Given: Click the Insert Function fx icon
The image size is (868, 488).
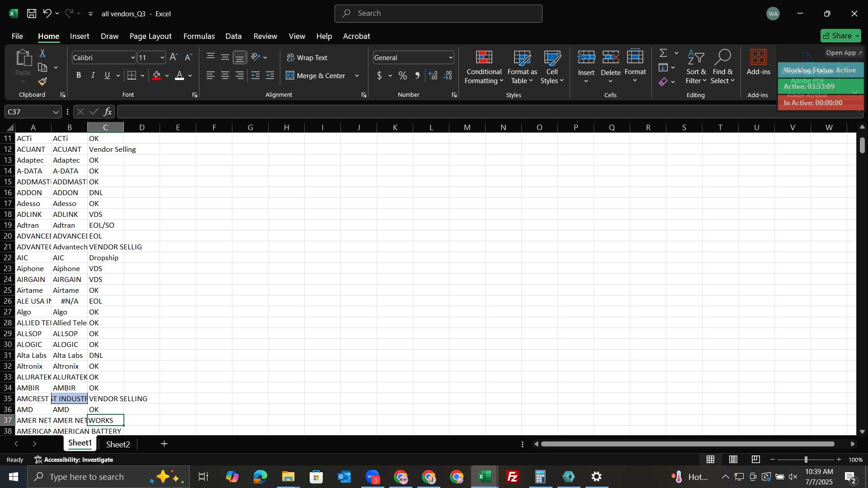Looking at the screenshot, I should pos(108,112).
